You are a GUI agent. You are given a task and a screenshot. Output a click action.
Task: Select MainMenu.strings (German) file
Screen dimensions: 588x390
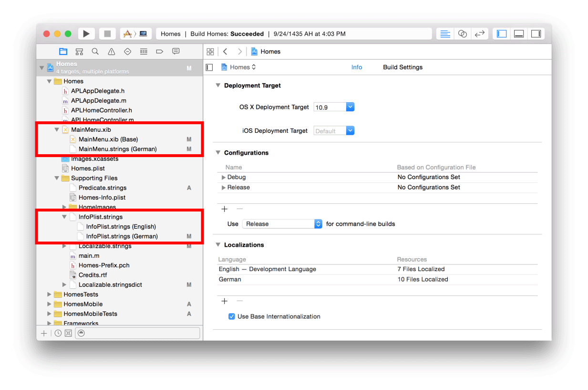[x=117, y=149]
